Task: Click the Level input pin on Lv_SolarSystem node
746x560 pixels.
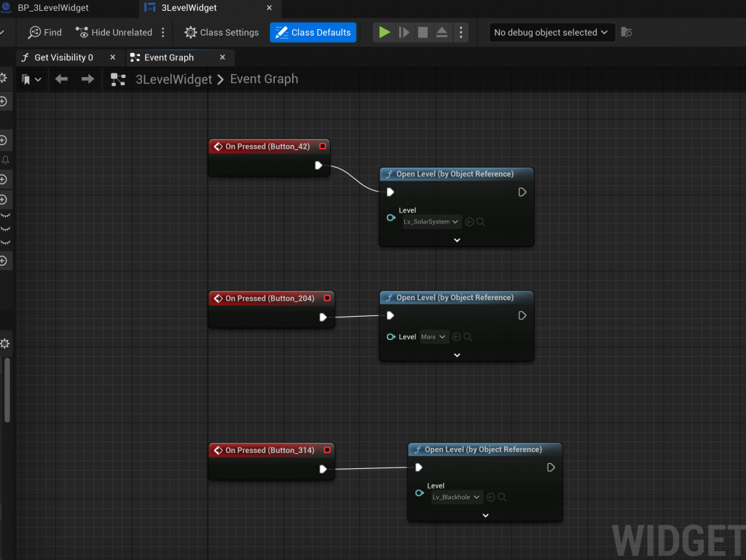Action: click(x=390, y=218)
